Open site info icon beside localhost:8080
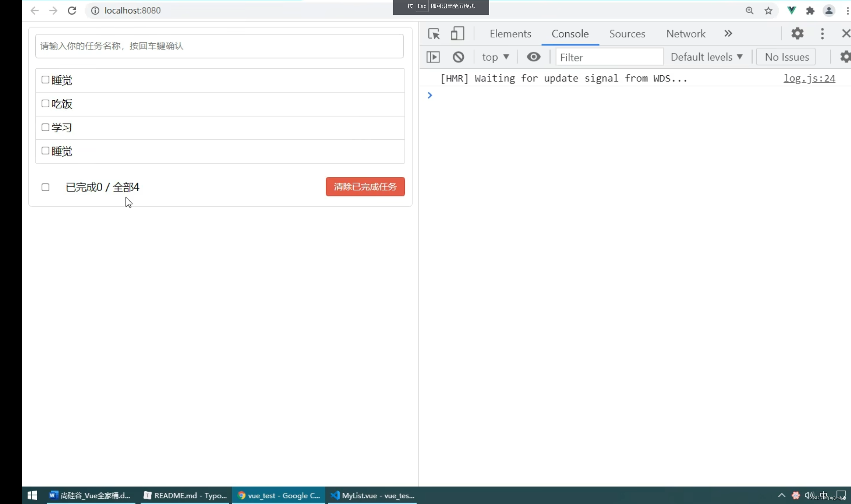 (x=95, y=11)
